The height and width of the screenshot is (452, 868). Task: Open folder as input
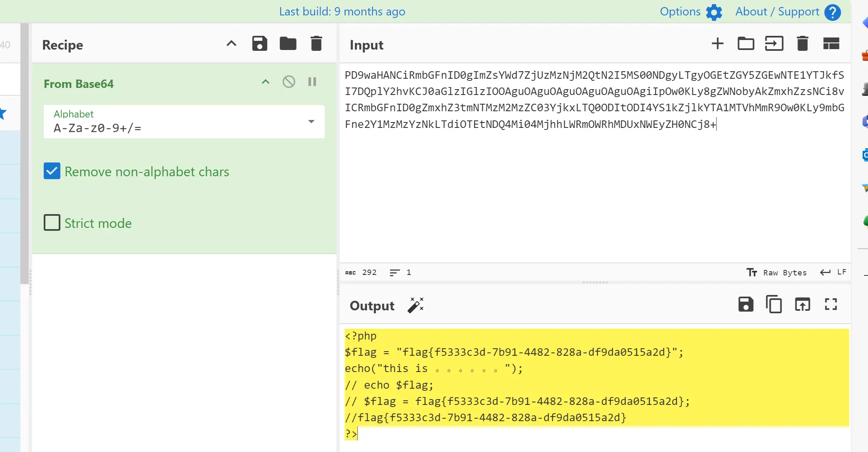(x=746, y=44)
